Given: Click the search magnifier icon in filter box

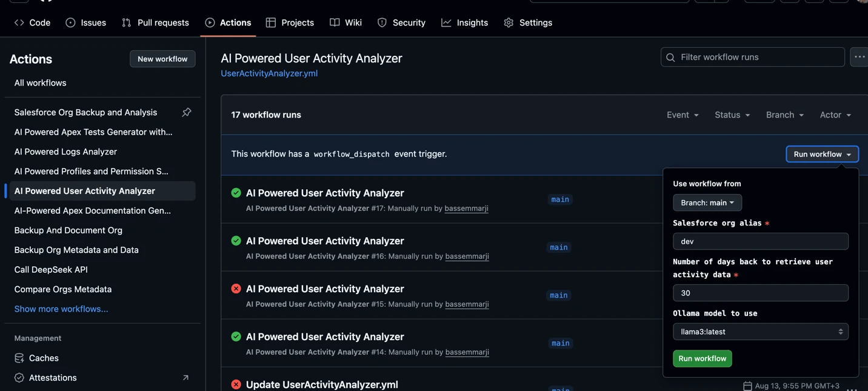Looking at the screenshot, I should 670,58.
